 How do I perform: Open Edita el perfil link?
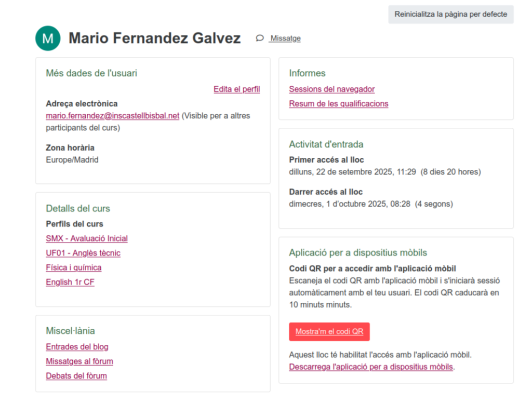(x=236, y=89)
